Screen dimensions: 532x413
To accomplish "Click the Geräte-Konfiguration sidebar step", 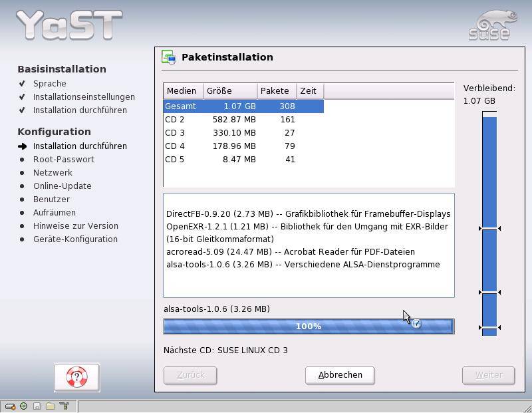I will click(75, 239).
